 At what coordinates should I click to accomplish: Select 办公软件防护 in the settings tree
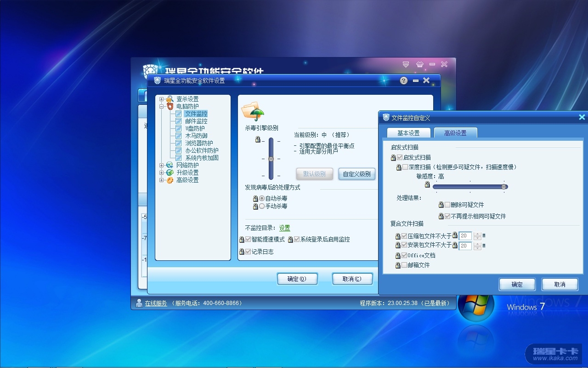(202, 150)
